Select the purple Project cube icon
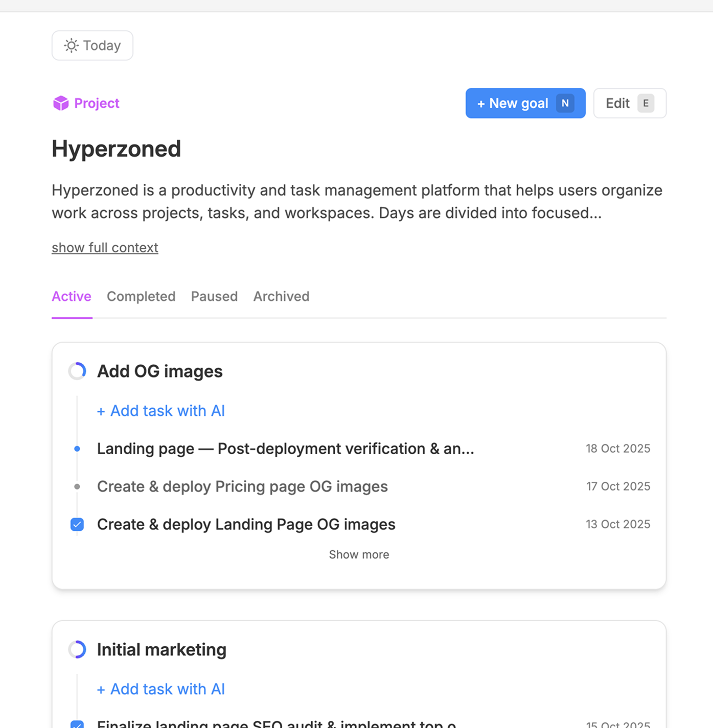 pos(61,103)
